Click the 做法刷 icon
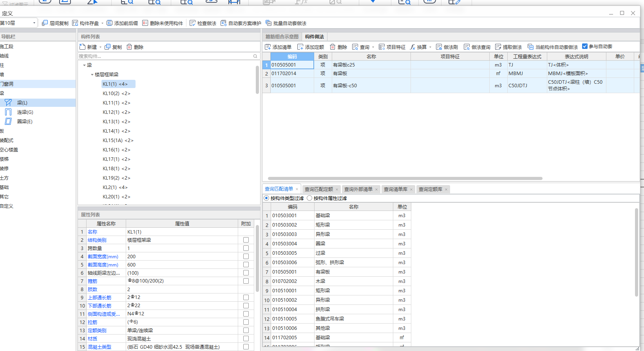644x351 pixels. tap(439, 47)
